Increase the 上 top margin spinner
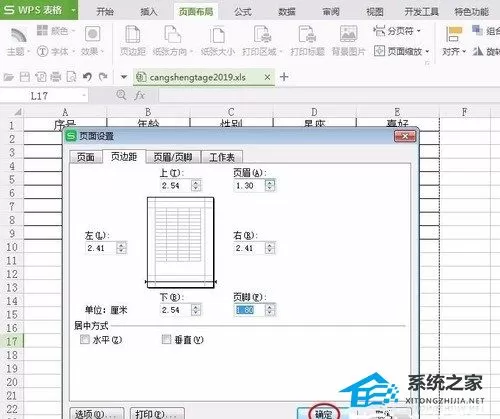 pyautogui.click(x=196, y=182)
